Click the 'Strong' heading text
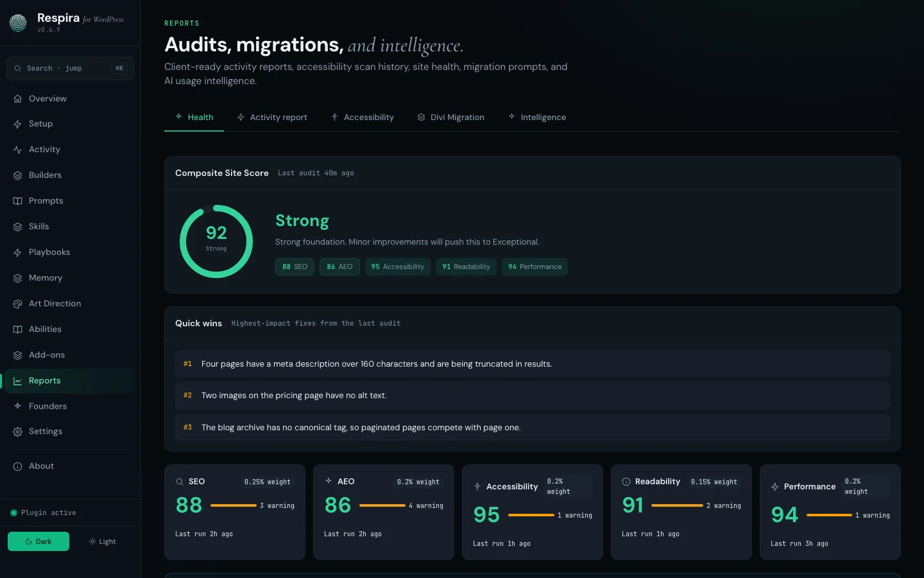The height and width of the screenshot is (578, 924). pos(302,220)
